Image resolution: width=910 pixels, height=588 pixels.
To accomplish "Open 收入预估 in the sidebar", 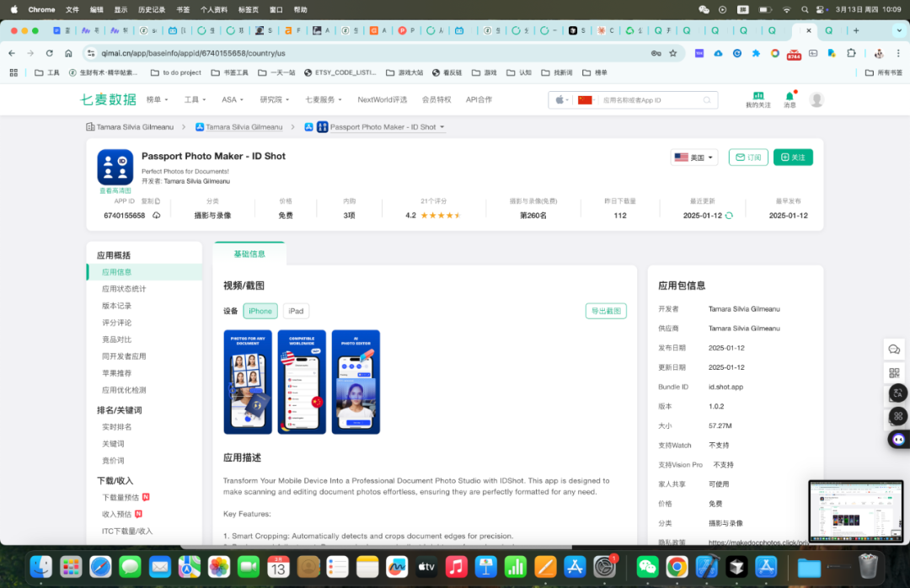I will (116, 514).
